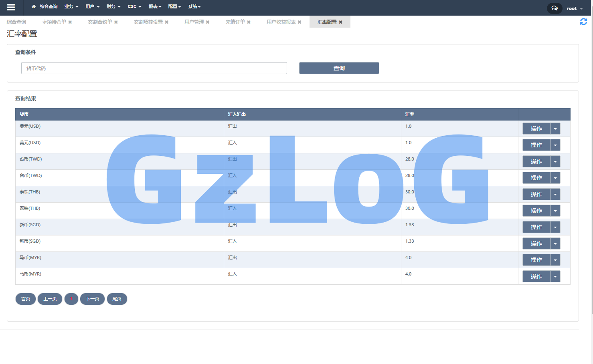
Task: Click the blue refresh icon
Action: pyautogui.click(x=583, y=22)
